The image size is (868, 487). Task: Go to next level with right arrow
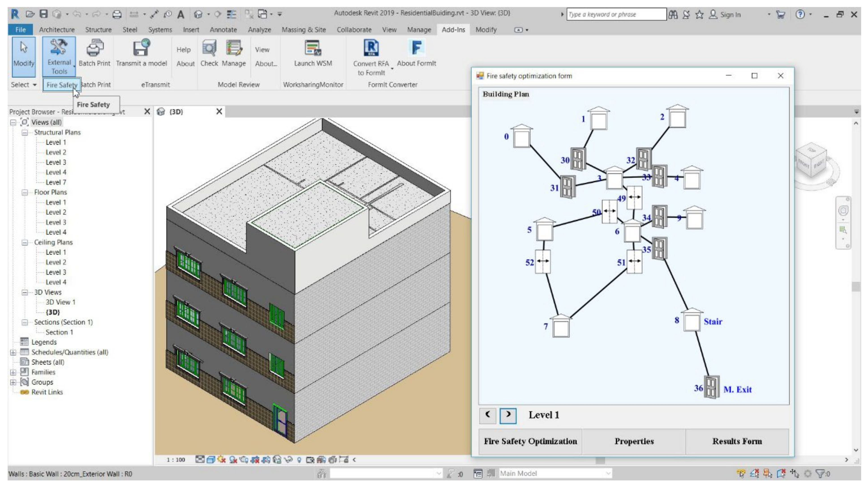[x=508, y=415]
